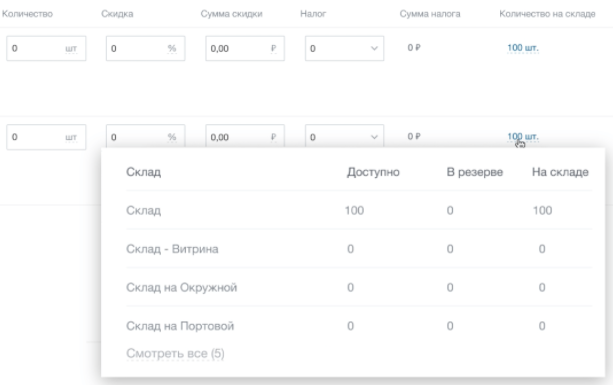Select the "Склад на Портовой" row name
This screenshot has height=385, width=613.
[x=180, y=326]
